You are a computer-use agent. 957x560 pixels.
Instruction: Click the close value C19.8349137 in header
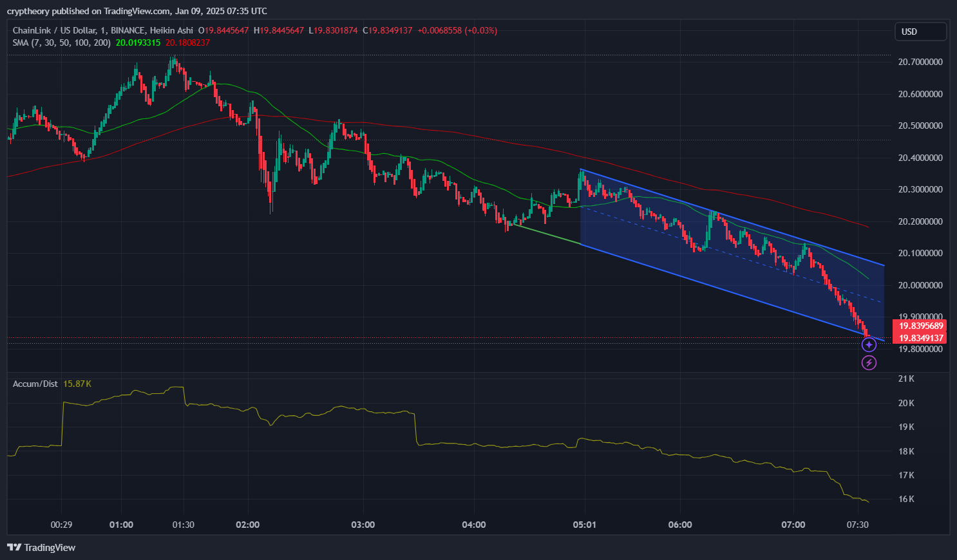(x=388, y=30)
